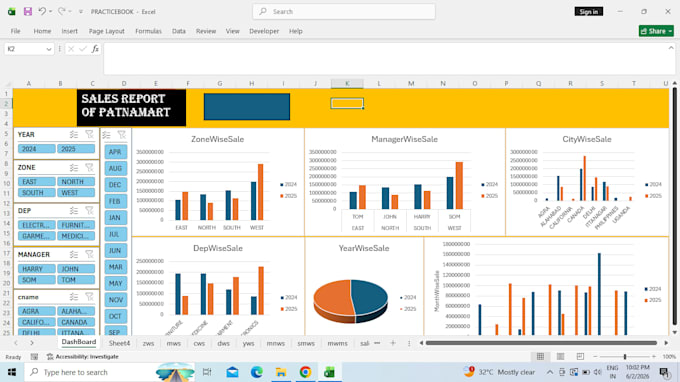This screenshot has height=382, width=680.
Task: Toggle multi-select on the DEP slicer
Action: (74, 211)
